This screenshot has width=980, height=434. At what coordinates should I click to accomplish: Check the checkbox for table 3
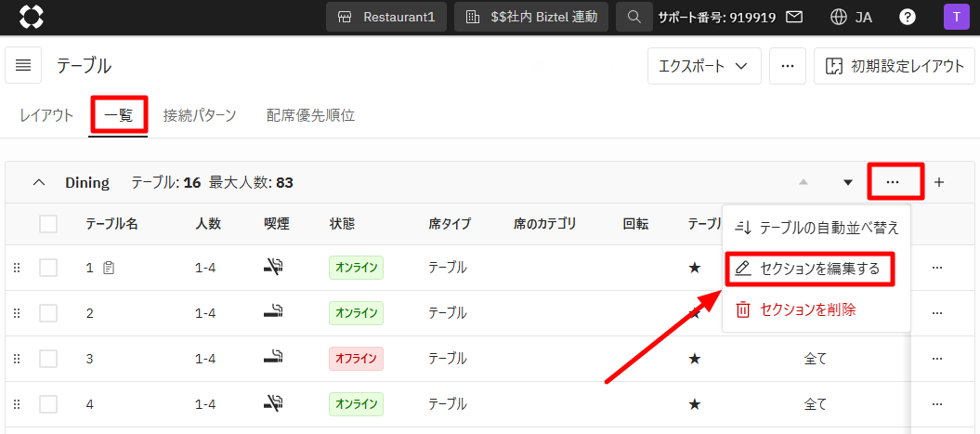pyautogui.click(x=48, y=359)
